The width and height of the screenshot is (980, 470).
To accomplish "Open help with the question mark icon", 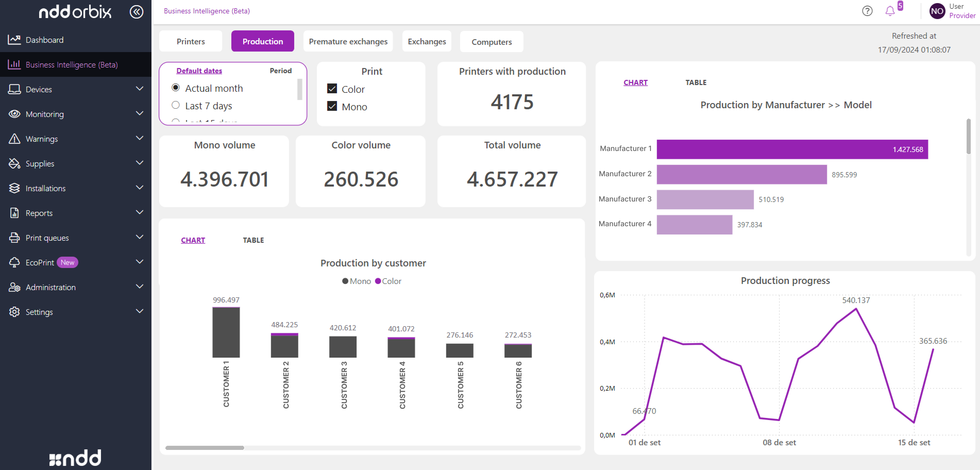I will click(867, 11).
